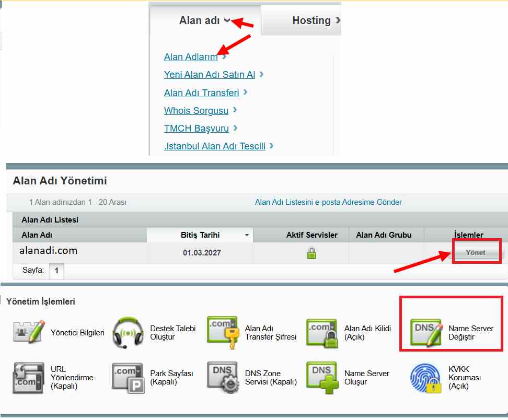
Task: Open the TMCH Başvuru link
Action: (197, 129)
